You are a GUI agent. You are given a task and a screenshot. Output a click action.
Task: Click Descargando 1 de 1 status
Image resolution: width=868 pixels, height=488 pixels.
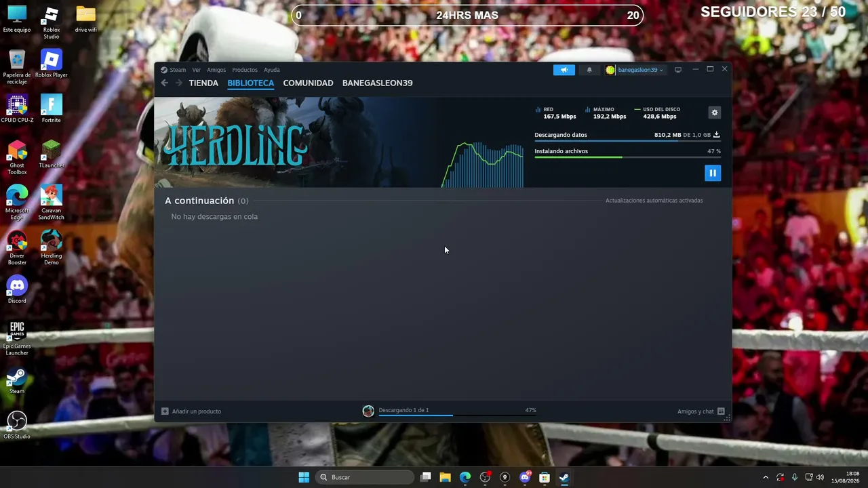[403, 410]
